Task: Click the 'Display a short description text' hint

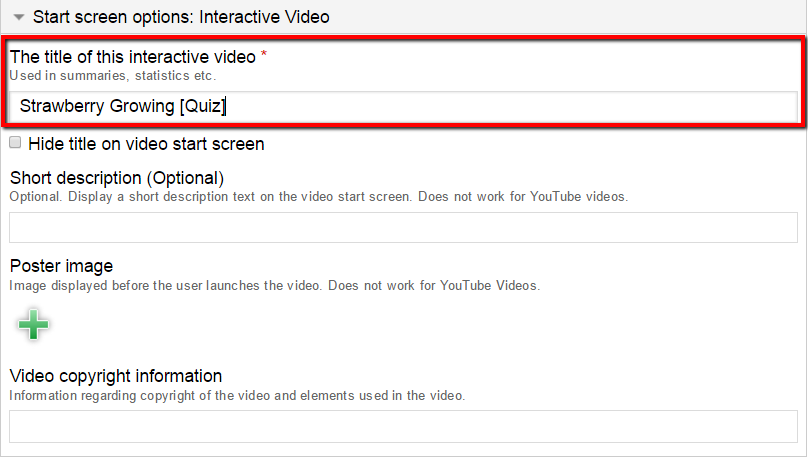Action: (318, 197)
